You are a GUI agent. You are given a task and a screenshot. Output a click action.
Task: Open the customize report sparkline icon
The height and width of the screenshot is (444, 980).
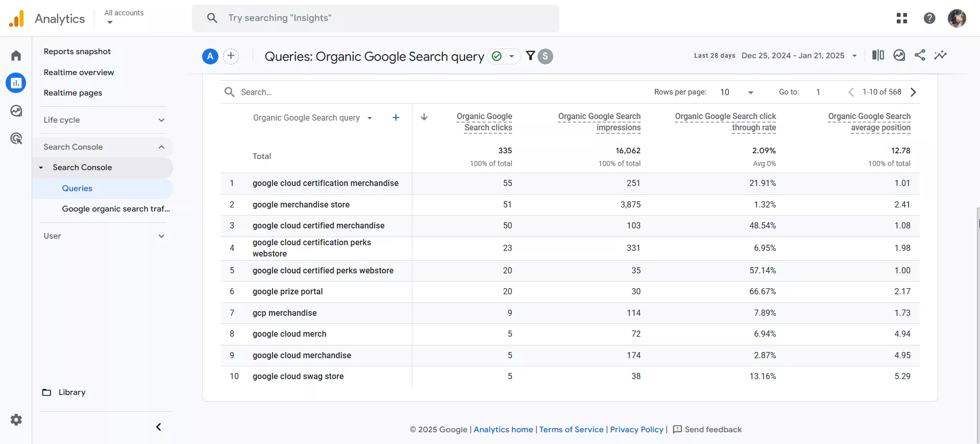[x=940, y=55]
